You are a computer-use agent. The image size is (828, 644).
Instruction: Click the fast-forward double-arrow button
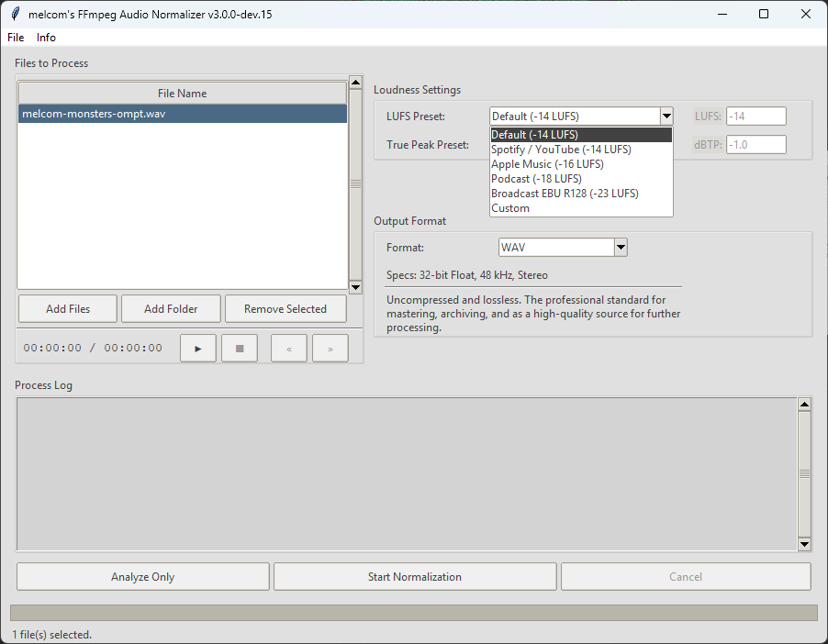pyautogui.click(x=330, y=349)
